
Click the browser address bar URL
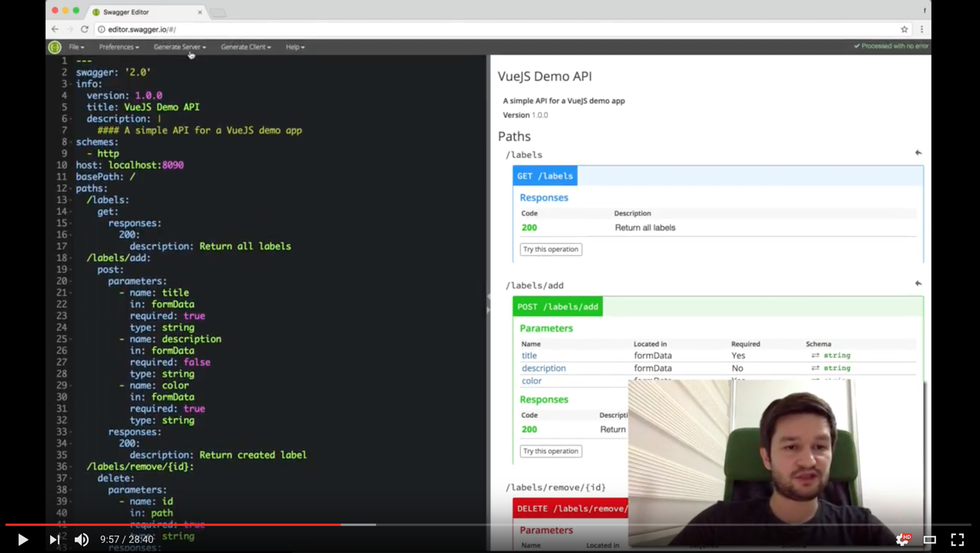(142, 29)
